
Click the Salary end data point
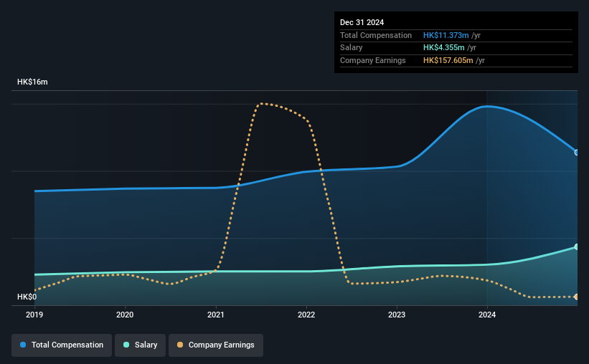click(577, 247)
